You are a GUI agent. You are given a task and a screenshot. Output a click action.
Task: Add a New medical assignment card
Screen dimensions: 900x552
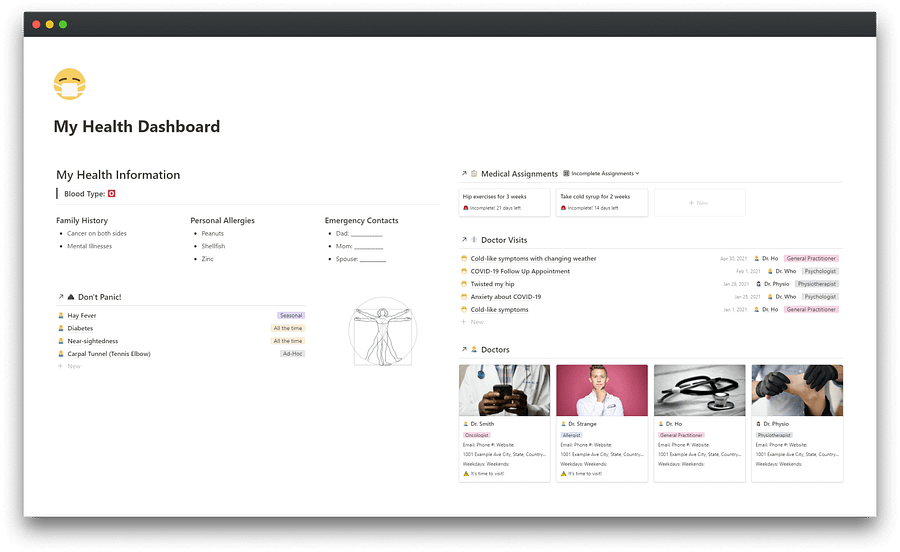point(700,203)
